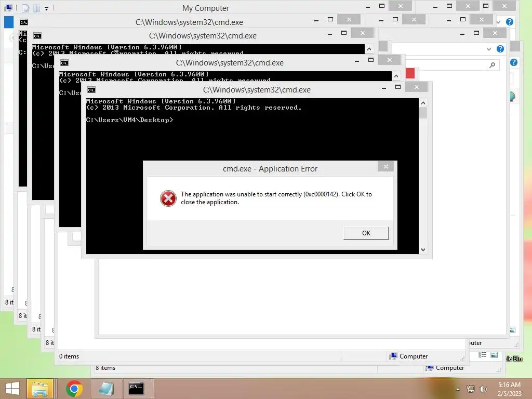Open the rearmost cmd window's system menu icon

coord(23,22)
